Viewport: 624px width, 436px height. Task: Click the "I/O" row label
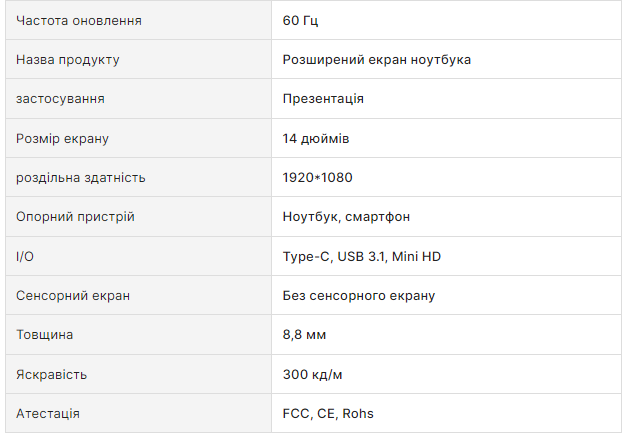click(x=25, y=257)
